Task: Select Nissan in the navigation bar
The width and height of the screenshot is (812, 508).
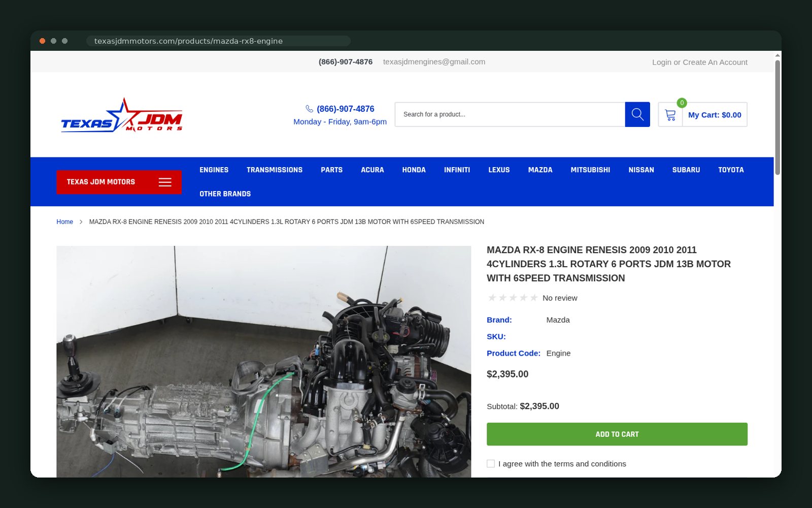Action: [641, 170]
